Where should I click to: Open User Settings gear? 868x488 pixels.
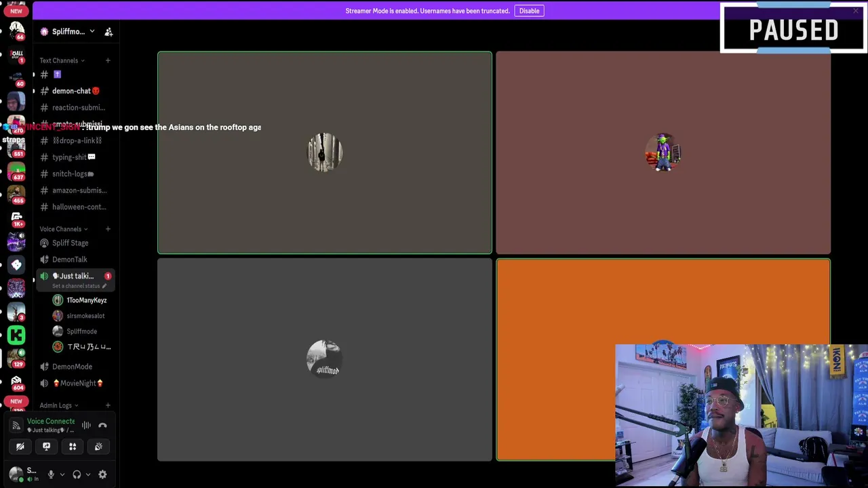[x=102, y=474]
